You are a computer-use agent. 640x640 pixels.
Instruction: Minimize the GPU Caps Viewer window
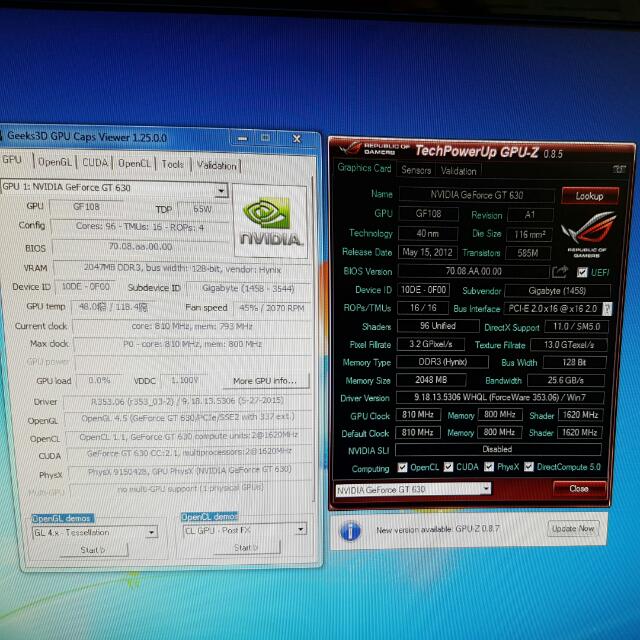242,138
